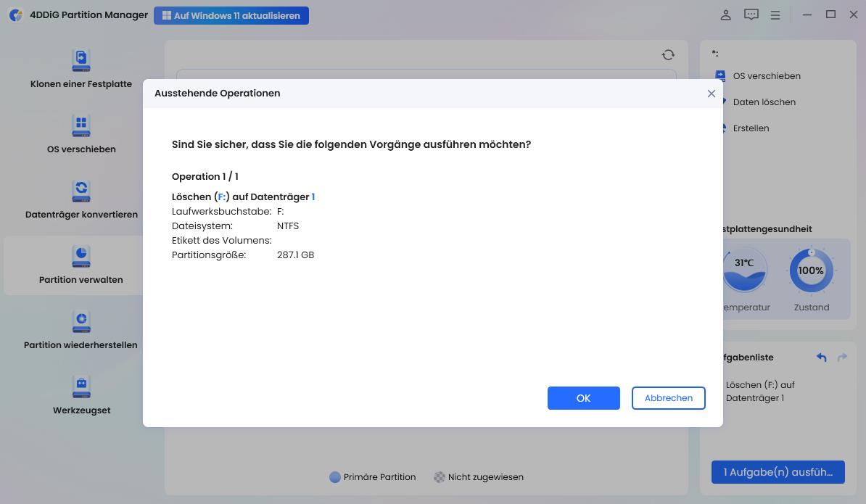Maximize the Partition Manager window
Image resolution: width=866 pixels, height=504 pixels.
(830, 15)
